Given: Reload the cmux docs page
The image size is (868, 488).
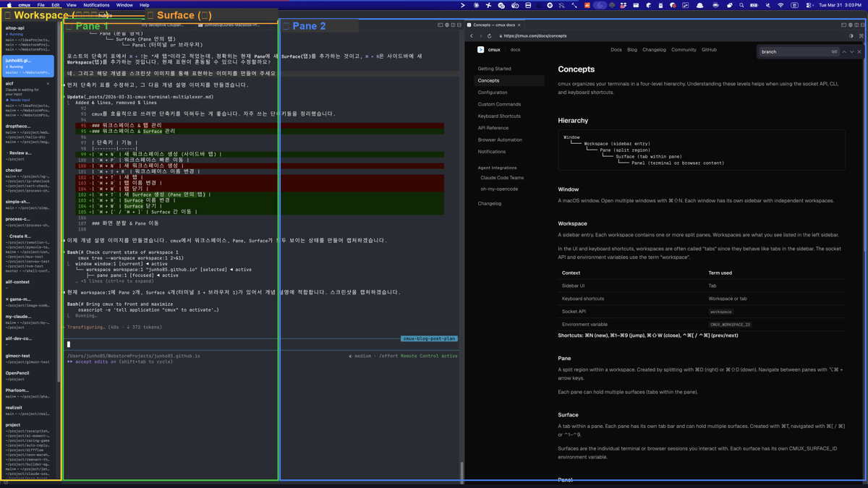Looking at the screenshot, I should (490, 35).
